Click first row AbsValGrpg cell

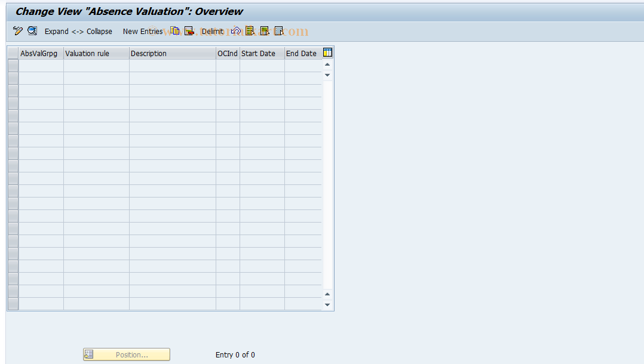[x=41, y=66]
